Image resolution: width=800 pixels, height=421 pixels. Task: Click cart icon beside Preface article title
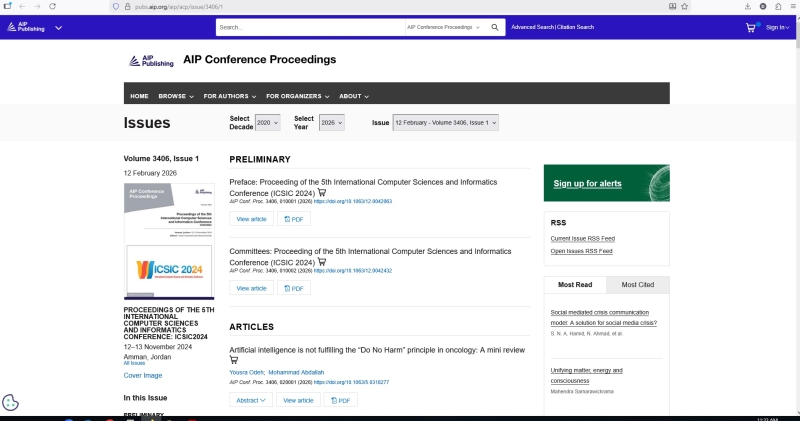(x=322, y=193)
